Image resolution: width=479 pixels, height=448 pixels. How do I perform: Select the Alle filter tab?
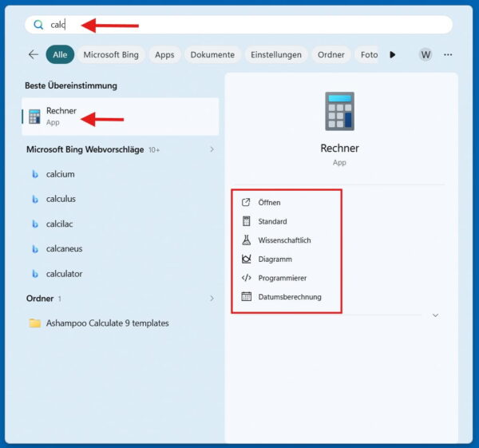[60, 54]
